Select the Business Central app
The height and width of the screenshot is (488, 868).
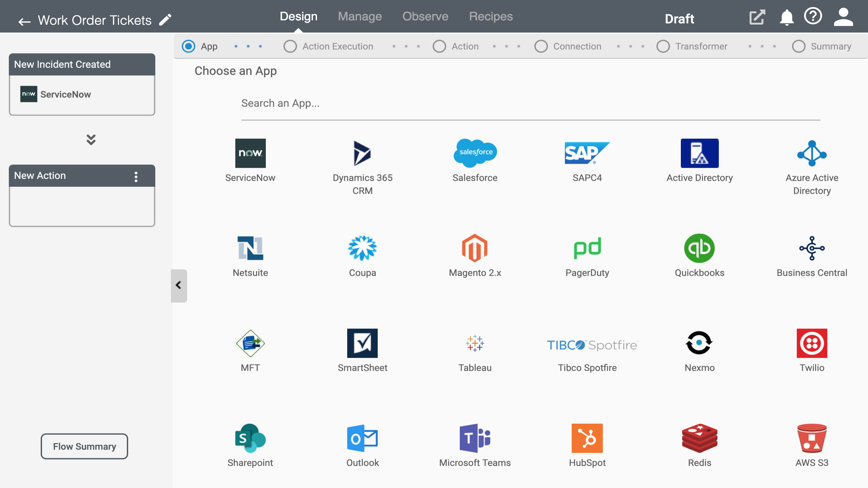click(812, 256)
